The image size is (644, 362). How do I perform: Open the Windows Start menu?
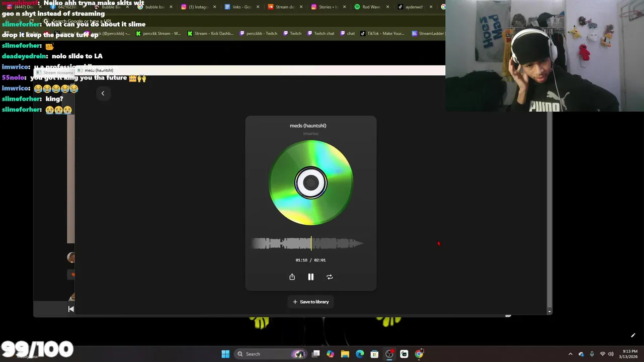(225, 354)
